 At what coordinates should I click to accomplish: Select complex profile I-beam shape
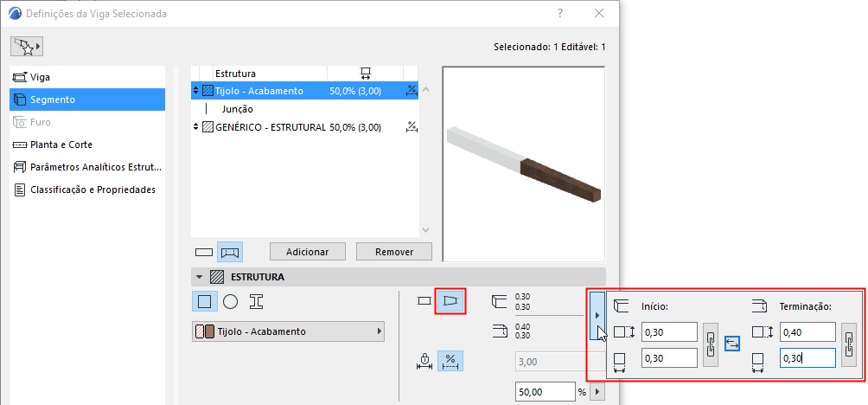coord(256,302)
